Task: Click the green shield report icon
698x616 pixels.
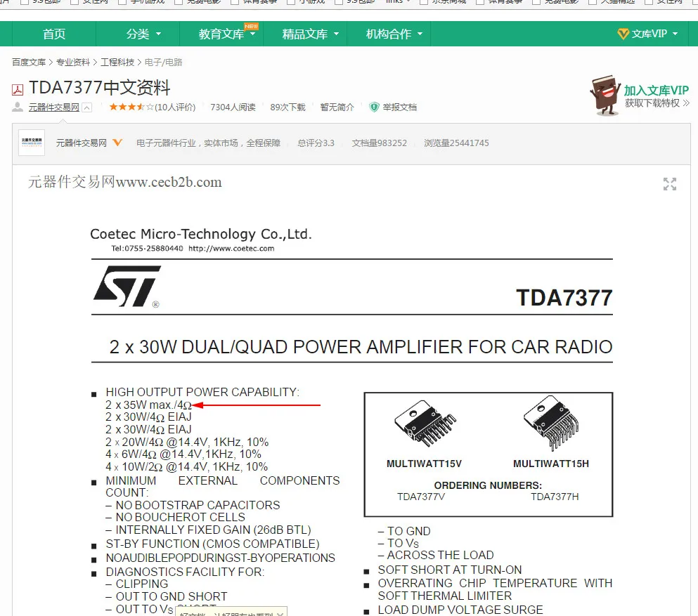Action: click(374, 107)
